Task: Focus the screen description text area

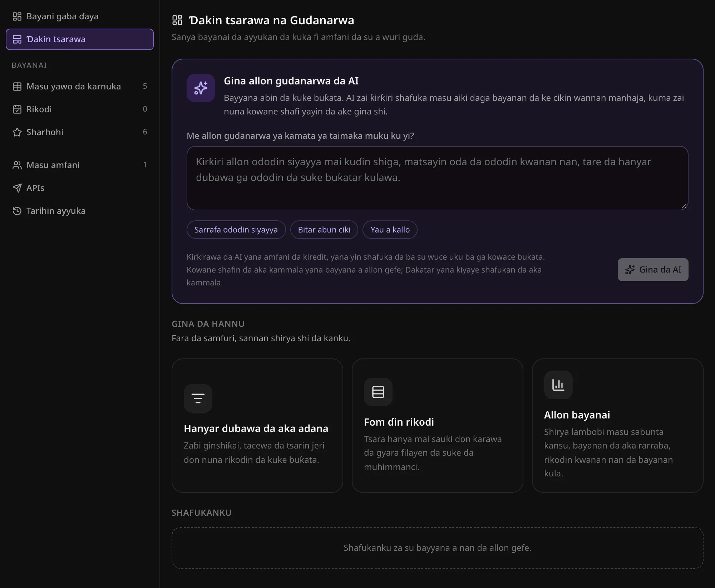Action: (x=437, y=178)
